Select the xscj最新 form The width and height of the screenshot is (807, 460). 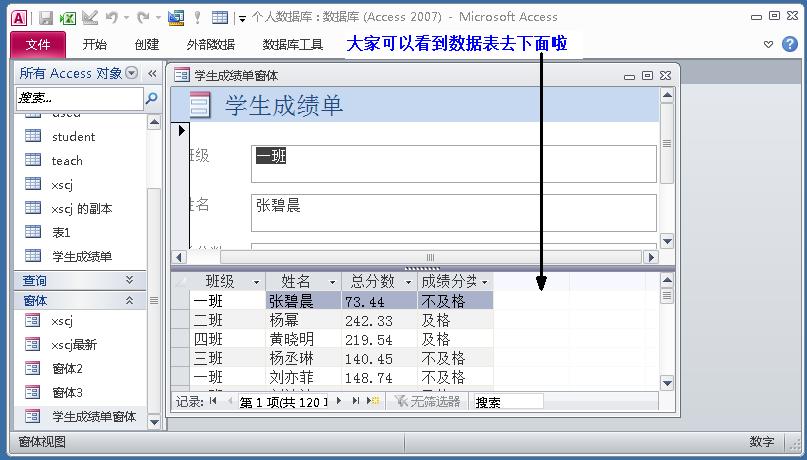(74, 345)
